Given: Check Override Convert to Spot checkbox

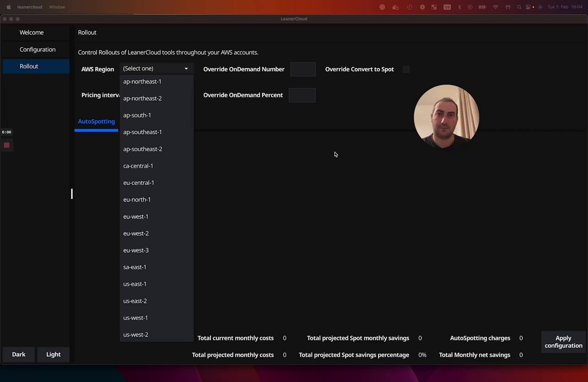Looking at the screenshot, I should coord(406,69).
